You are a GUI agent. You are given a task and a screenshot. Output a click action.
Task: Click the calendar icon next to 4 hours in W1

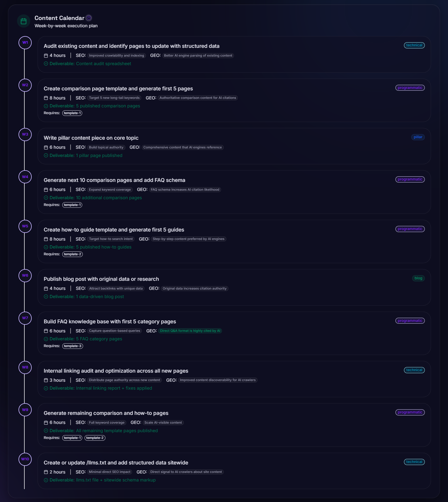pyautogui.click(x=46, y=55)
